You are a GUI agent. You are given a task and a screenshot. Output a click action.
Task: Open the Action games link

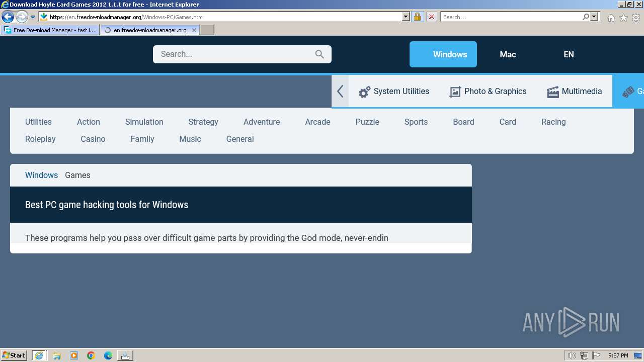89,122
